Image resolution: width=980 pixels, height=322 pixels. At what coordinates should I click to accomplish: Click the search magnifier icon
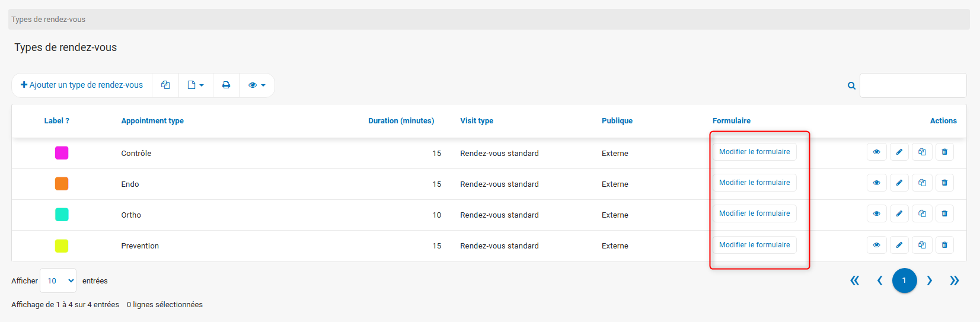coord(851,86)
